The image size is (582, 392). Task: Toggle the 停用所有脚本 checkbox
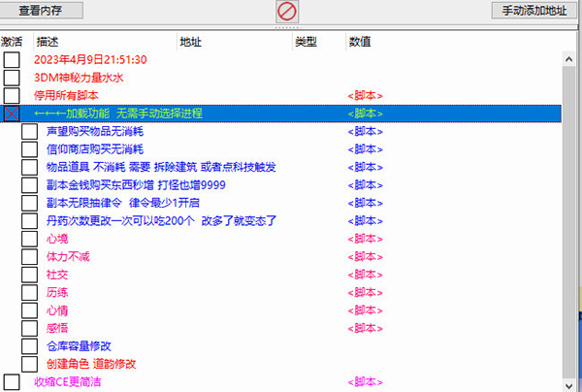[12, 95]
